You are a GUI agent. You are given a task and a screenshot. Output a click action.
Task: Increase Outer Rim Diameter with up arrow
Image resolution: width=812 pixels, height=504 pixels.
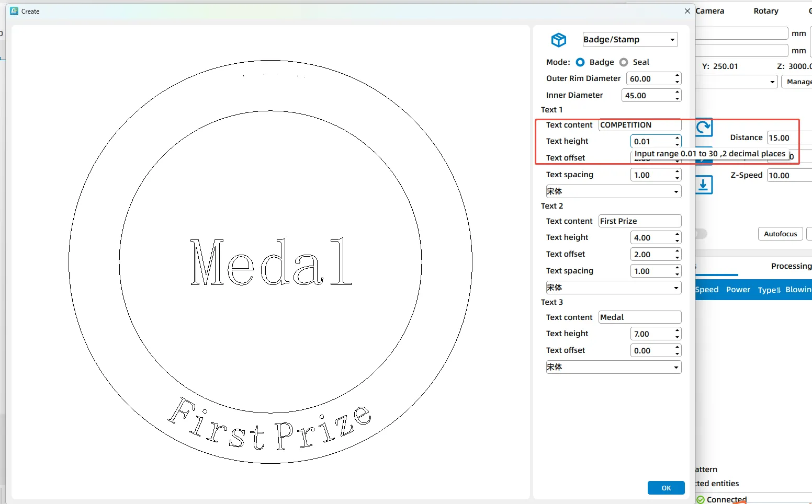(x=677, y=75)
